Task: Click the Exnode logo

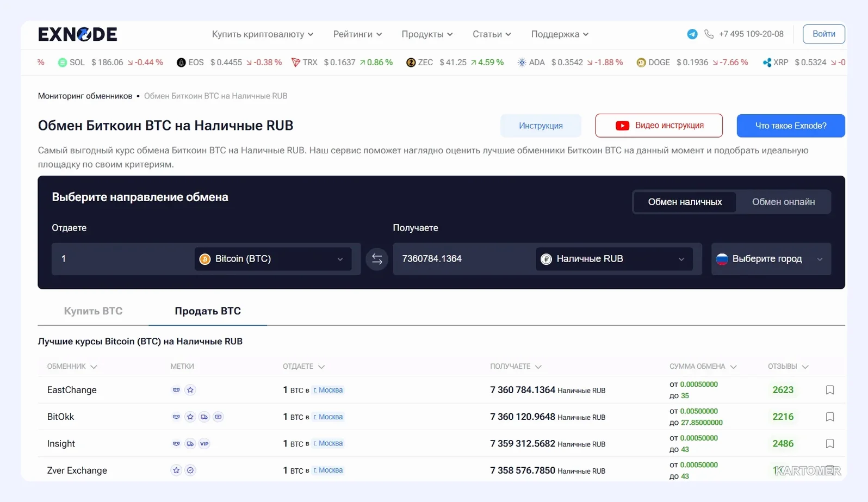Action: (x=77, y=34)
